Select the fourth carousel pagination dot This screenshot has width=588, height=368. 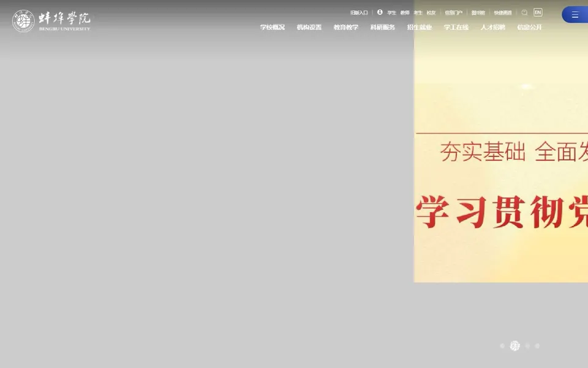(x=537, y=346)
